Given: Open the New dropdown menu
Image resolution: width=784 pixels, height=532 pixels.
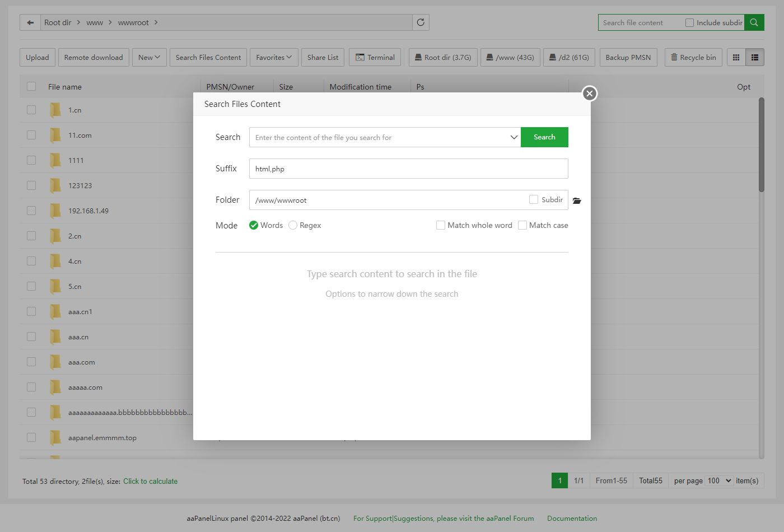Looking at the screenshot, I should click(149, 57).
